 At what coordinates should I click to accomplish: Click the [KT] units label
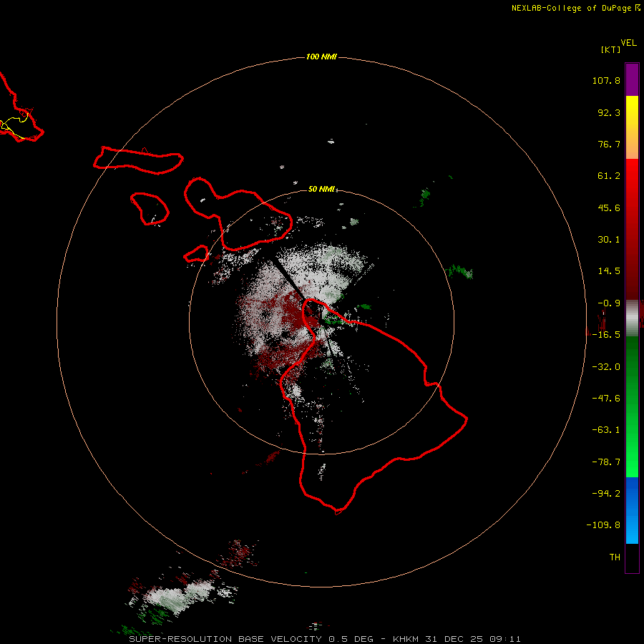point(610,49)
